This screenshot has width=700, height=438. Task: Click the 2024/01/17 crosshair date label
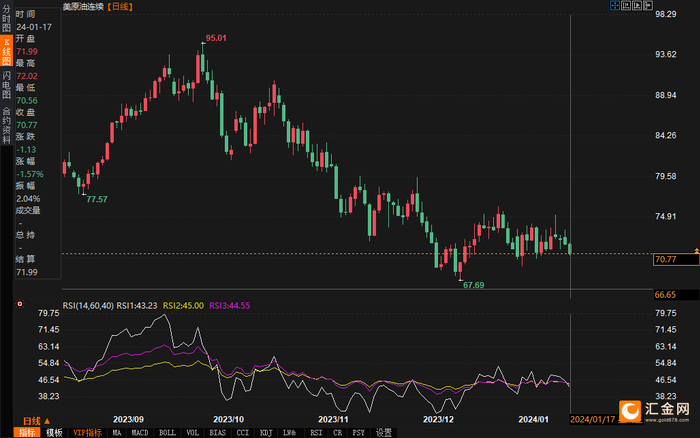coord(593,420)
